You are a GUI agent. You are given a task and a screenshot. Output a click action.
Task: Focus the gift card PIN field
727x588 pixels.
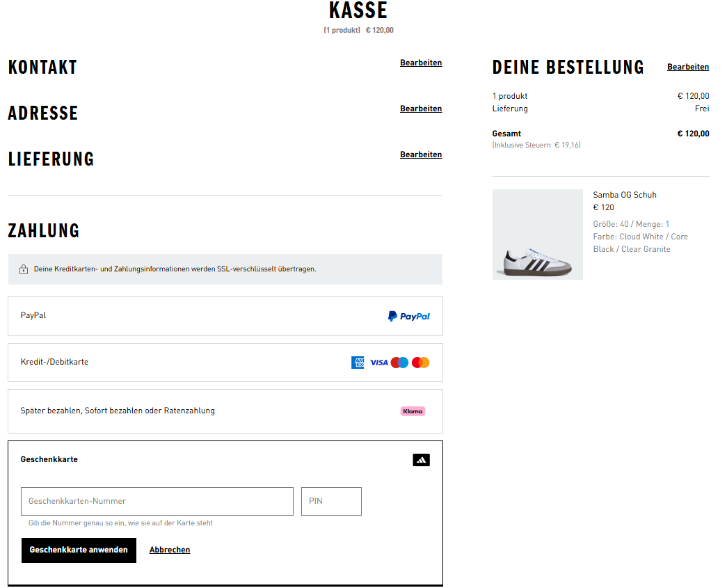[331, 502]
